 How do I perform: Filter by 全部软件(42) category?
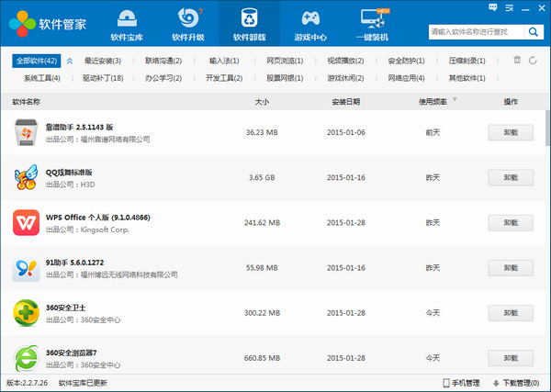pos(37,61)
